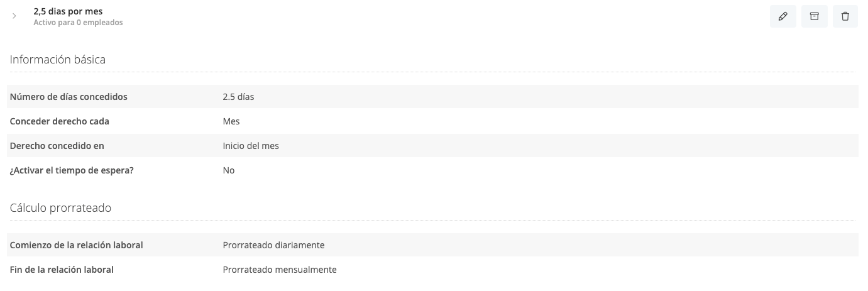Click the No value for waiting time
The width and height of the screenshot is (868, 291).
pos(229,170)
